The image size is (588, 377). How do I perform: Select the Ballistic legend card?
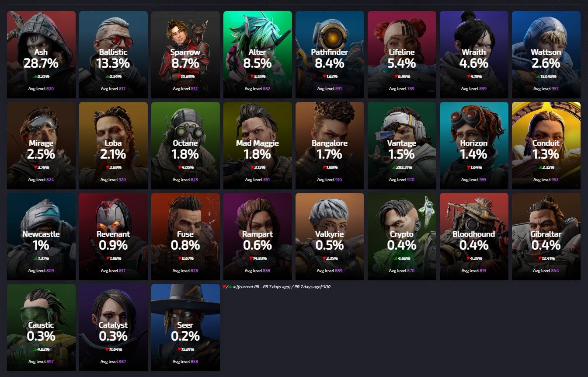[113, 55]
